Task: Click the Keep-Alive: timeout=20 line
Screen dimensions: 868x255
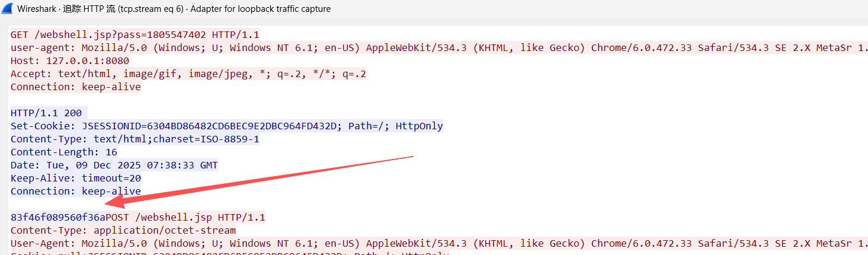Action: click(x=75, y=178)
